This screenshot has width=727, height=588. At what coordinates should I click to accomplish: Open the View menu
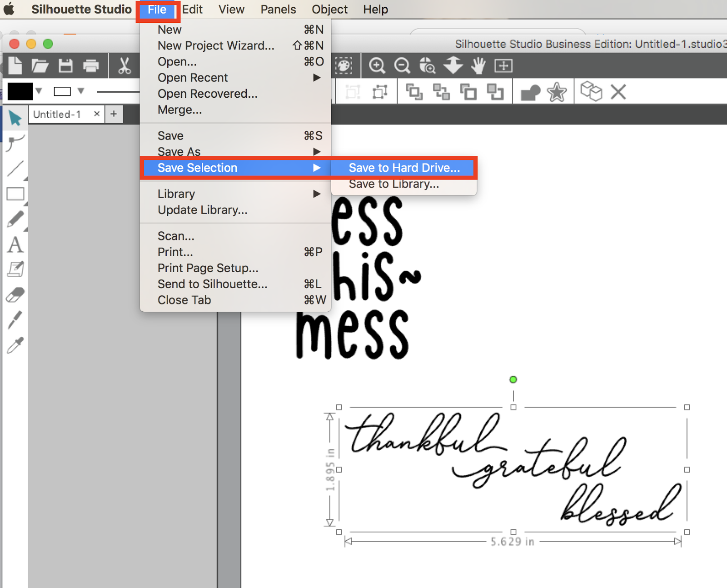pyautogui.click(x=231, y=10)
